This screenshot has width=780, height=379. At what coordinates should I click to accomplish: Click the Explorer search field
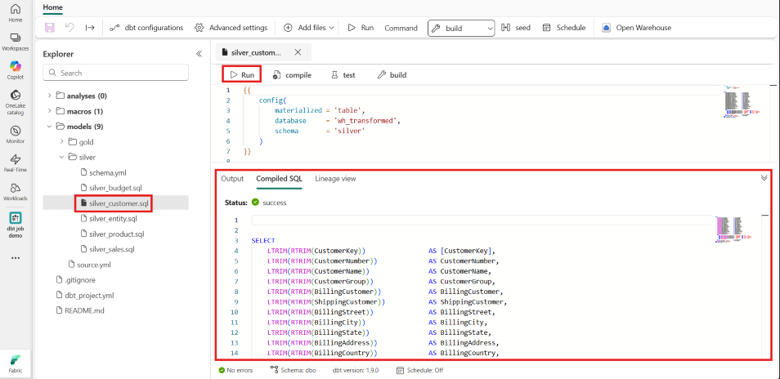click(x=115, y=73)
